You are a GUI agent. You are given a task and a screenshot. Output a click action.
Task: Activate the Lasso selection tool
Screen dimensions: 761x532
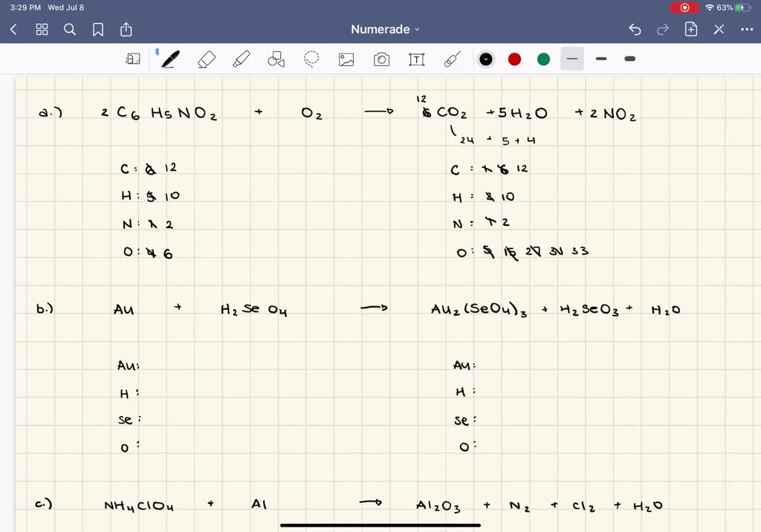[311, 59]
